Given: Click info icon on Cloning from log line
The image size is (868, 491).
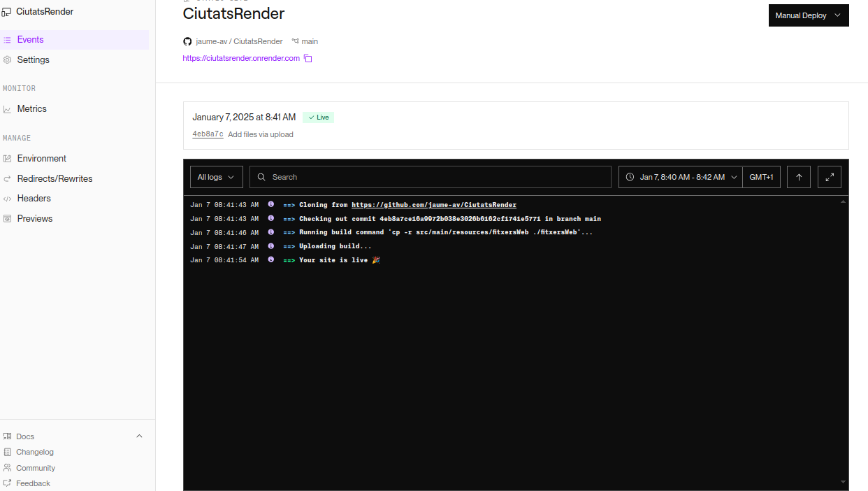Looking at the screenshot, I should tap(271, 205).
